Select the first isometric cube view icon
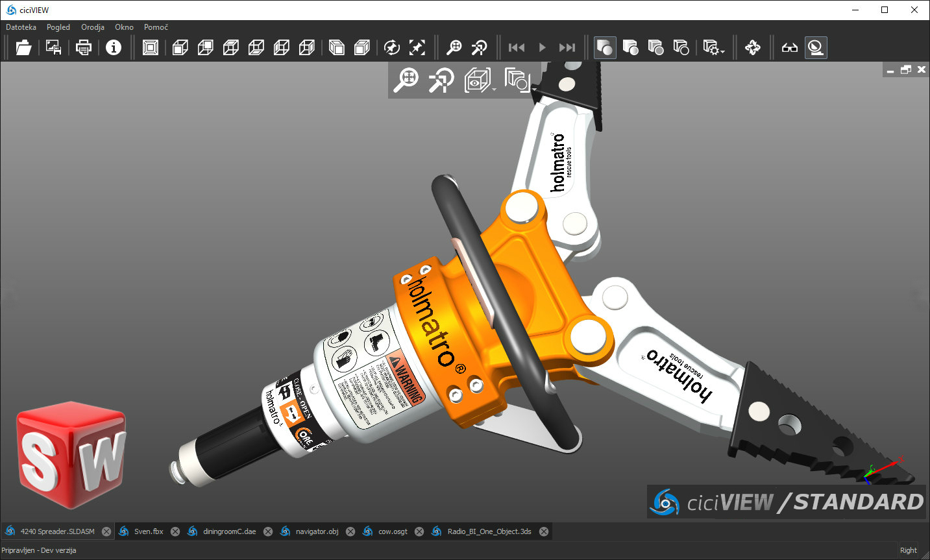Image resolution: width=930 pixels, height=560 pixels. click(337, 47)
